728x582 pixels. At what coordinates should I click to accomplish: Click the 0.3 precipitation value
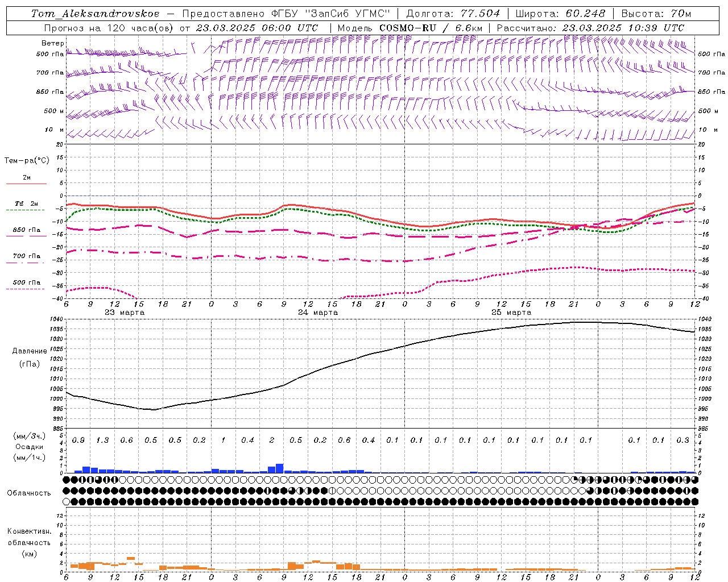pyautogui.click(x=683, y=440)
